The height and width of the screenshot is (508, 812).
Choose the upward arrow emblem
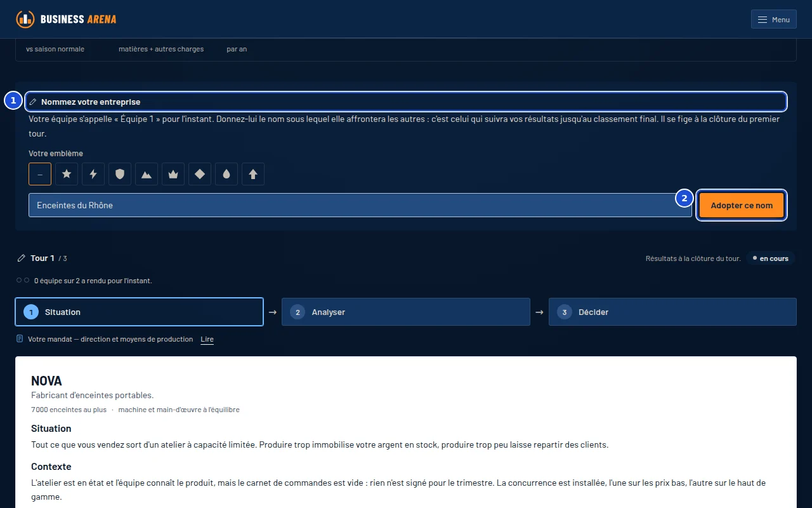(x=253, y=174)
